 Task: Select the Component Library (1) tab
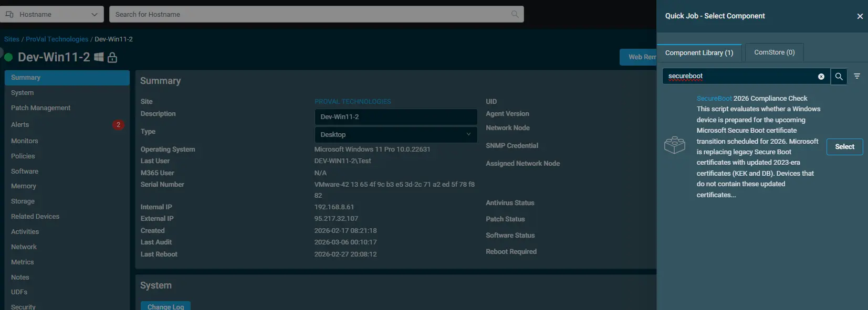click(x=699, y=53)
